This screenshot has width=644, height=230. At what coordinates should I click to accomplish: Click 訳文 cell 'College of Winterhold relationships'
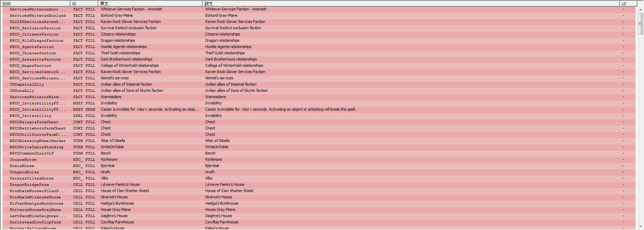234,66
